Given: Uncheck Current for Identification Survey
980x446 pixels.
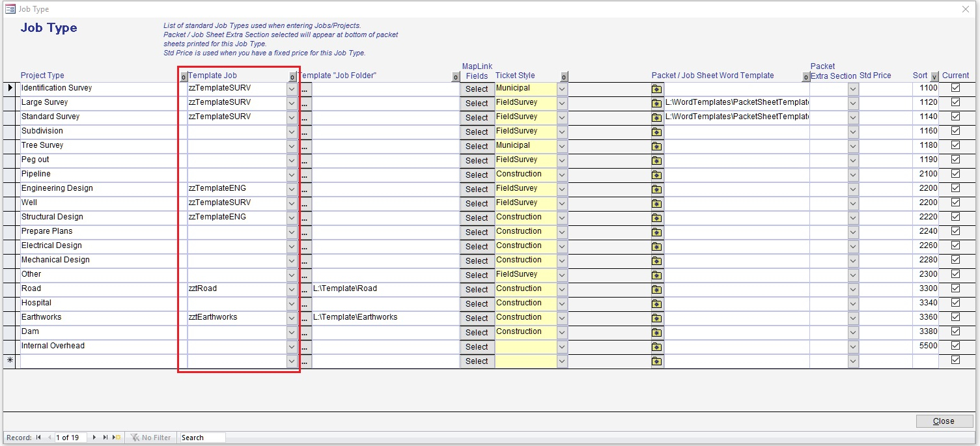Looking at the screenshot, I should [955, 88].
